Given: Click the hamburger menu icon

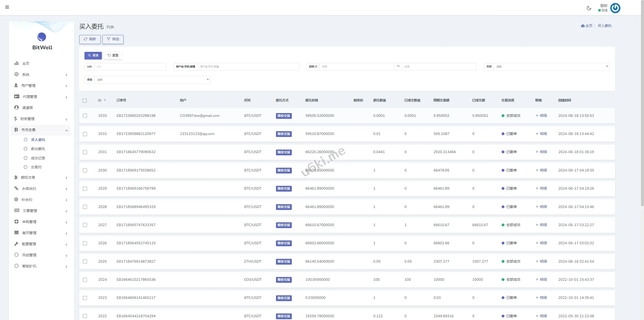Looking at the screenshot, I should 7,7.
